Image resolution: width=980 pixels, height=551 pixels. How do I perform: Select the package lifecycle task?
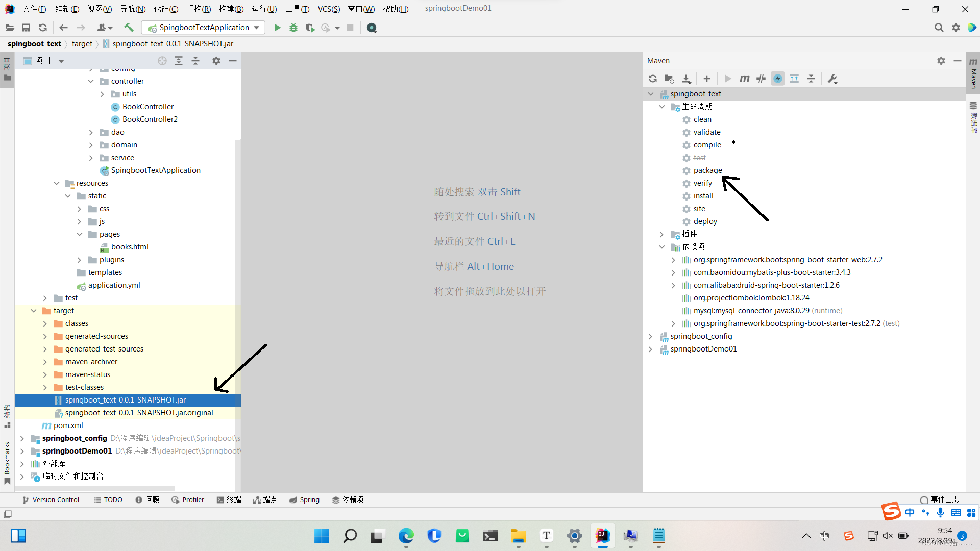[x=707, y=169]
